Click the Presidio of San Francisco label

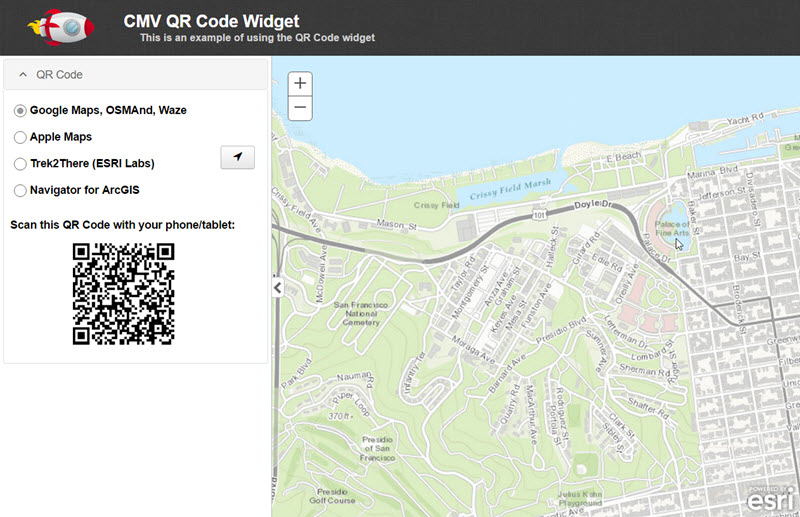[378, 449]
